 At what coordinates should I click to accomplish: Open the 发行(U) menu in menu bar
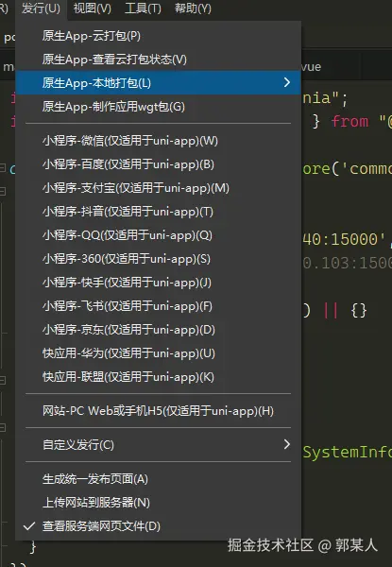coord(41,9)
